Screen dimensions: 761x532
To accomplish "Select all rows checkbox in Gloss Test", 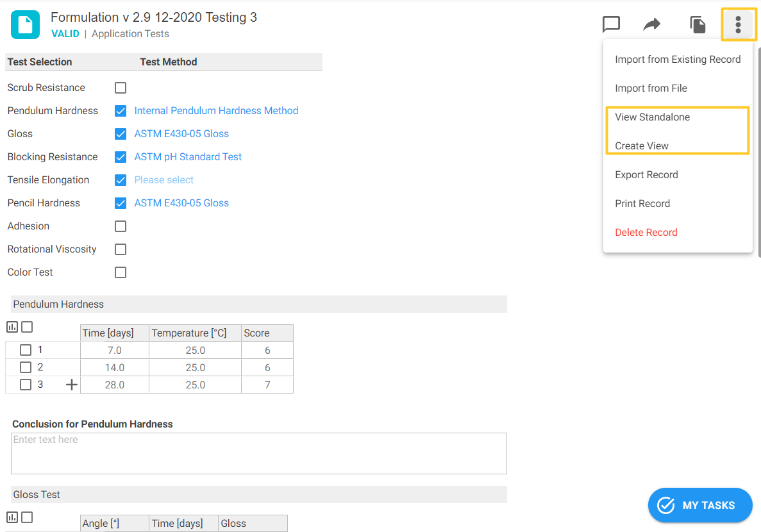I will (27, 517).
